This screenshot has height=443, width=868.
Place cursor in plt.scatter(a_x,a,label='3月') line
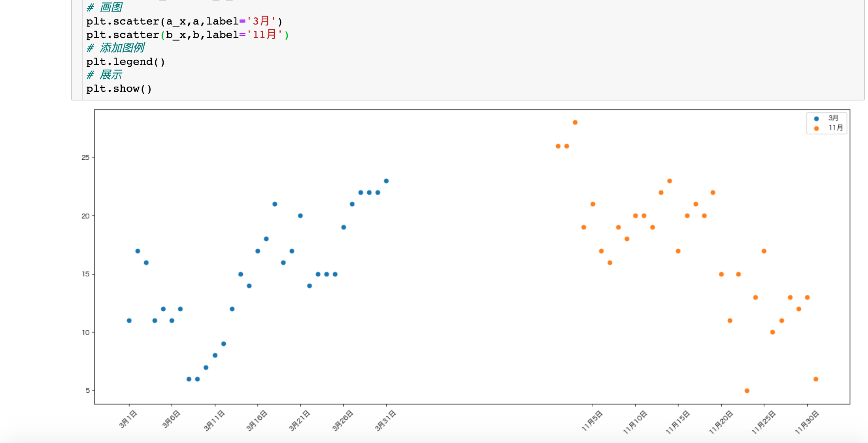(x=185, y=21)
